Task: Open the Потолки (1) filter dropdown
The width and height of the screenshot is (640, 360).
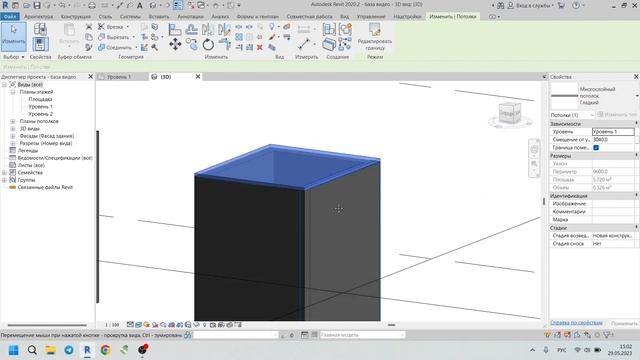Action: 571,115
